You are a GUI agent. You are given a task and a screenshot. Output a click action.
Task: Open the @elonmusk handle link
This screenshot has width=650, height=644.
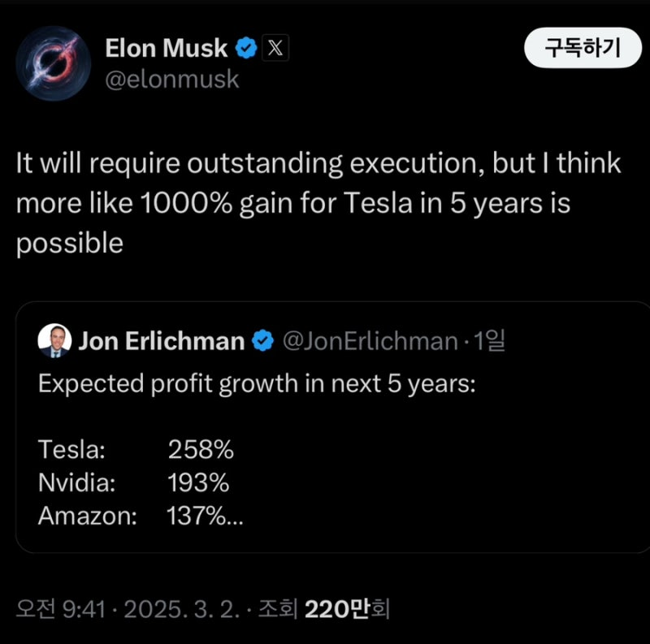(x=172, y=79)
